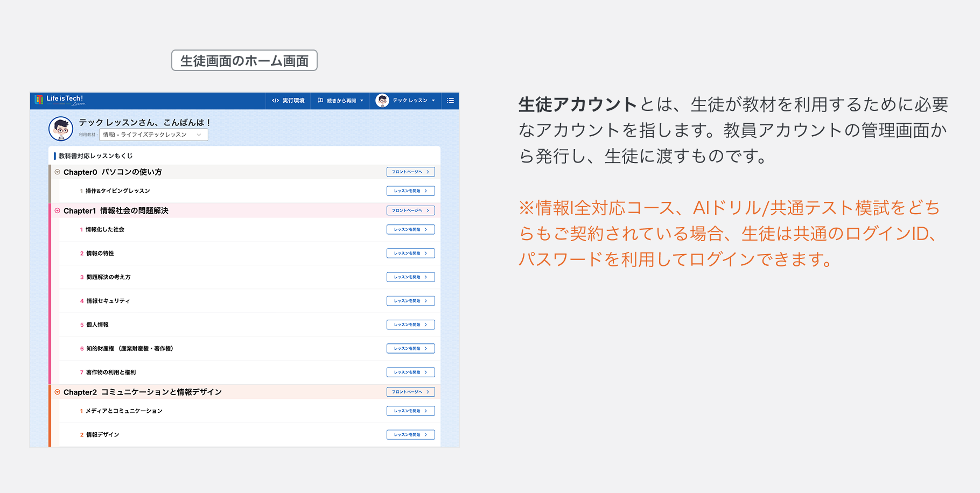Image resolution: width=980 pixels, height=493 pixels.
Task: Collapse Chapter1 情報社会の問題解決
Action: point(58,211)
